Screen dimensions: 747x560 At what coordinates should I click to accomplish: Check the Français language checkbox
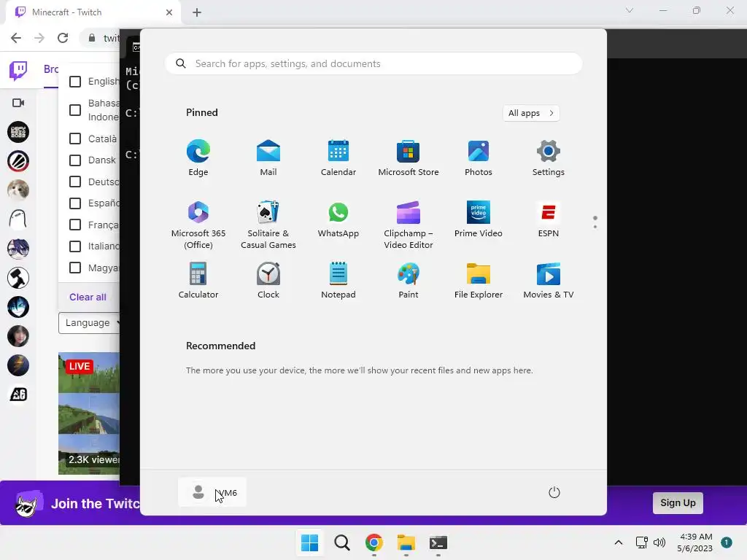(x=75, y=225)
